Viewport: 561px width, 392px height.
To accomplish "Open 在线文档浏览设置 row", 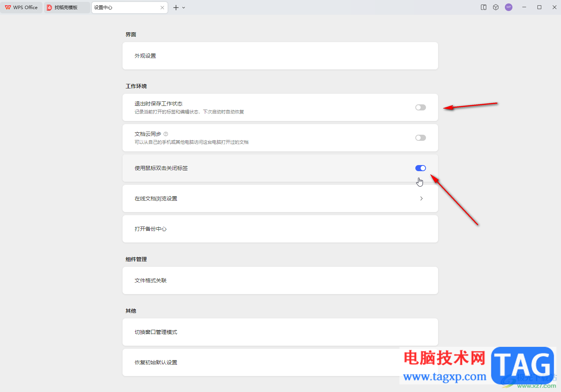I will coord(280,198).
